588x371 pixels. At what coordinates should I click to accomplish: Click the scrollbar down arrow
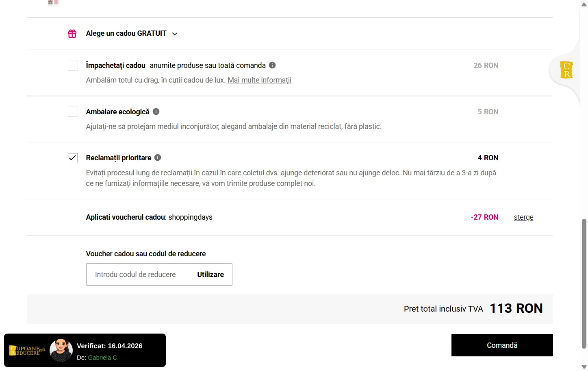click(x=584, y=367)
